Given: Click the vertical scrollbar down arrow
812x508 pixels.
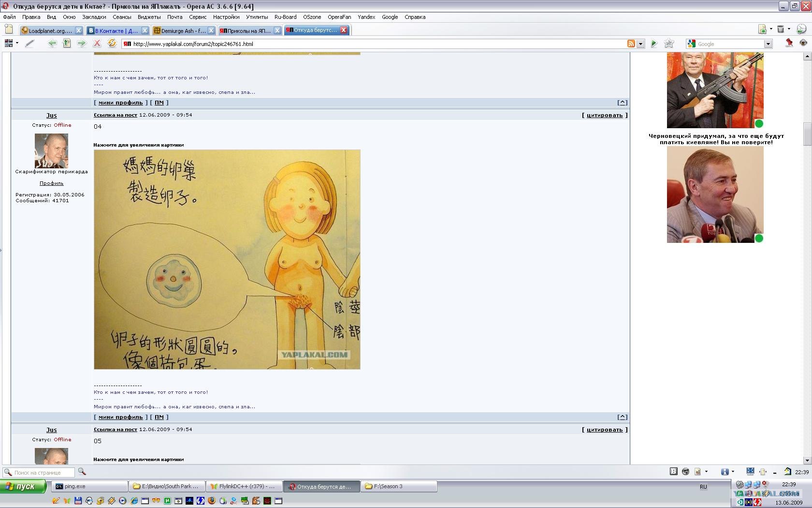Looking at the screenshot, I should 807,461.
